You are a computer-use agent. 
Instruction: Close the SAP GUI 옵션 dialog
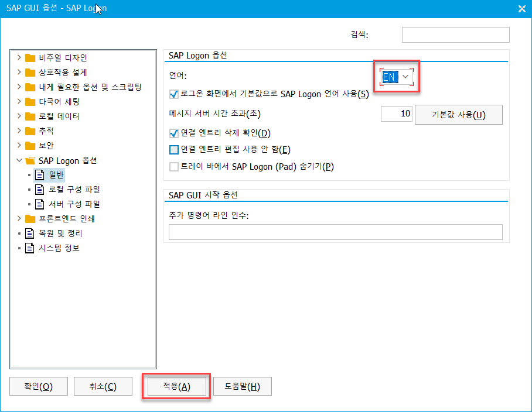tap(522, 9)
